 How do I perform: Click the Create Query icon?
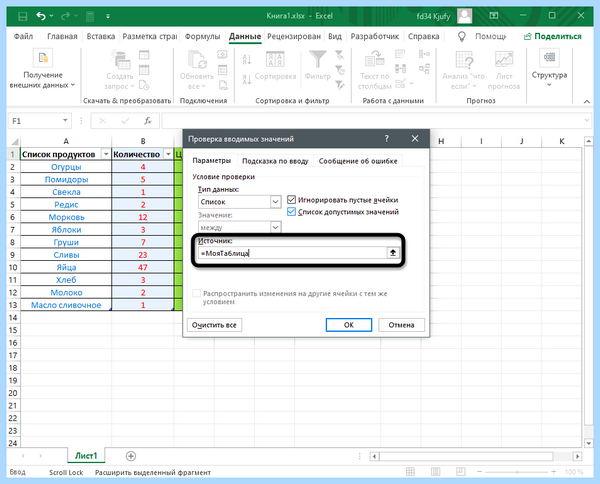(121, 60)
